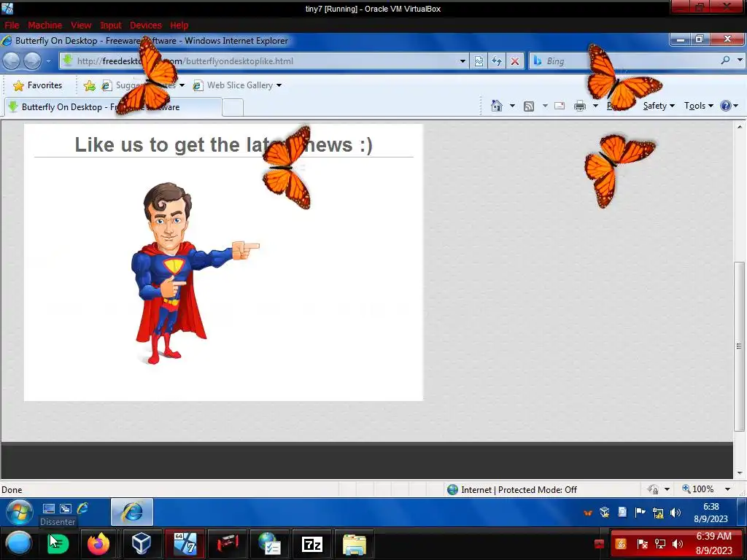Select the running tiny7 VM taskbar button
Viewport: 747px width, 560px height.
pos(185,543)
